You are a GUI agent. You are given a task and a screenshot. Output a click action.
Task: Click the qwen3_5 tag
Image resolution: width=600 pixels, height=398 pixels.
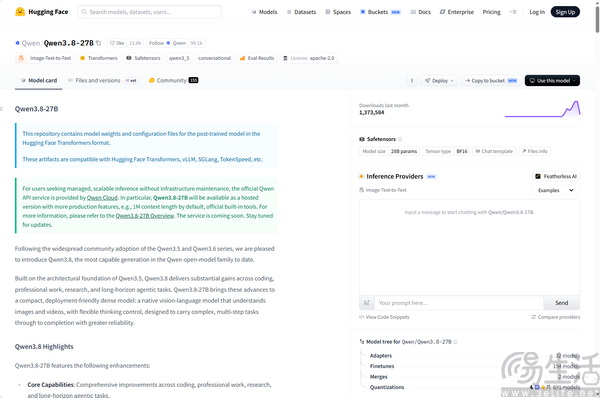coord(179,58)
